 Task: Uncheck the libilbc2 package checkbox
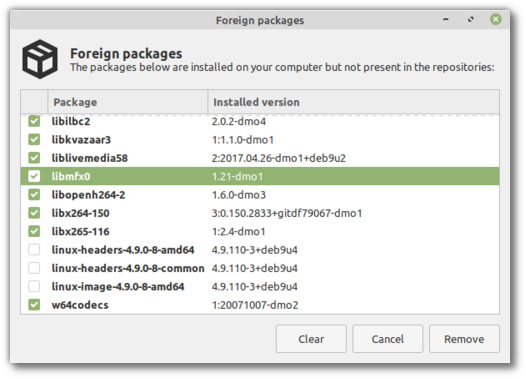(34, 121)
